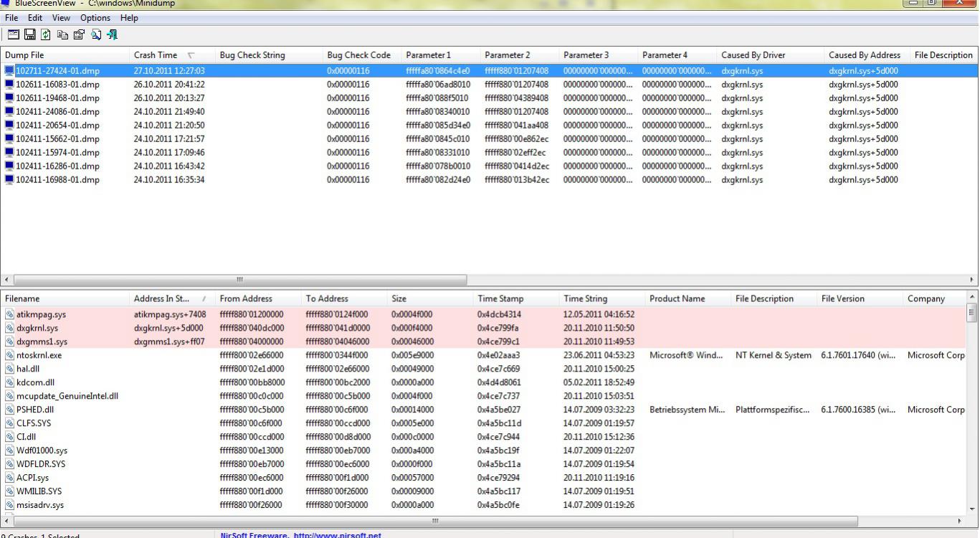Click dxgmms1.sys+ff07 stack address
The height and width of the screenshot is (538, 980).
point(169,341)
